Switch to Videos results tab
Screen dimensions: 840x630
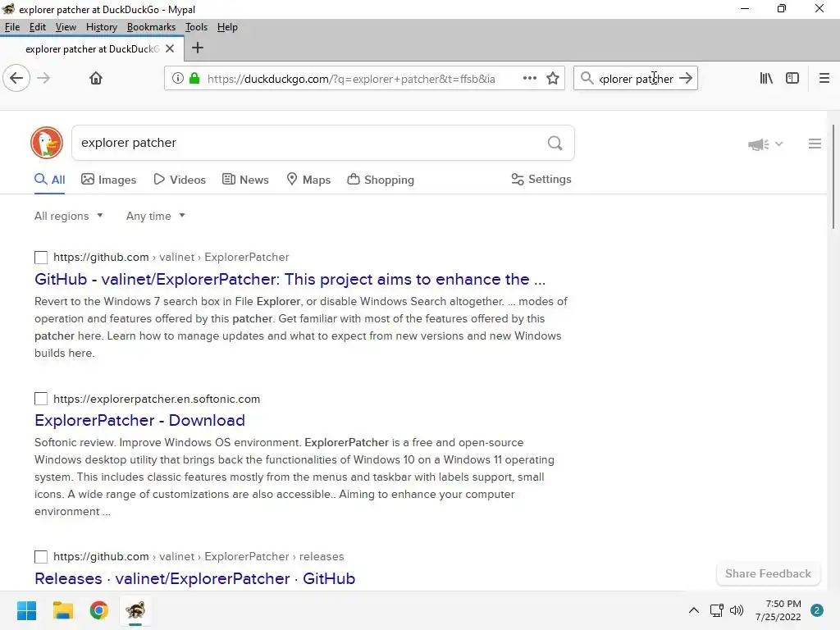(x=180, y=180)
